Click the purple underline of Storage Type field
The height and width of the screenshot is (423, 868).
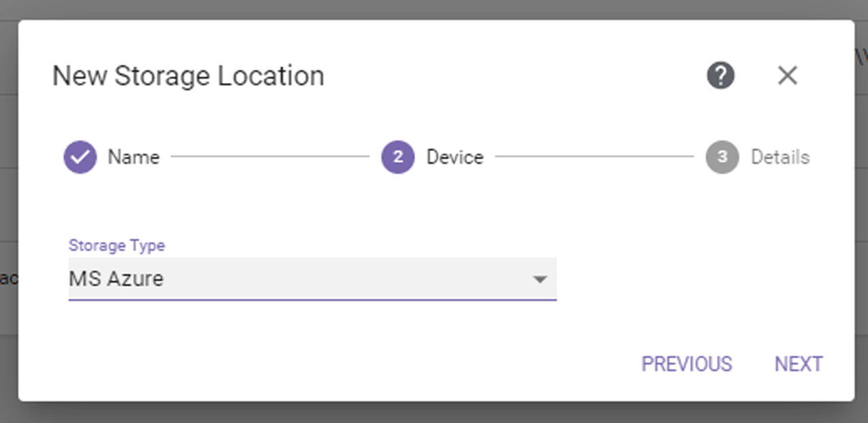pos(312,299)
